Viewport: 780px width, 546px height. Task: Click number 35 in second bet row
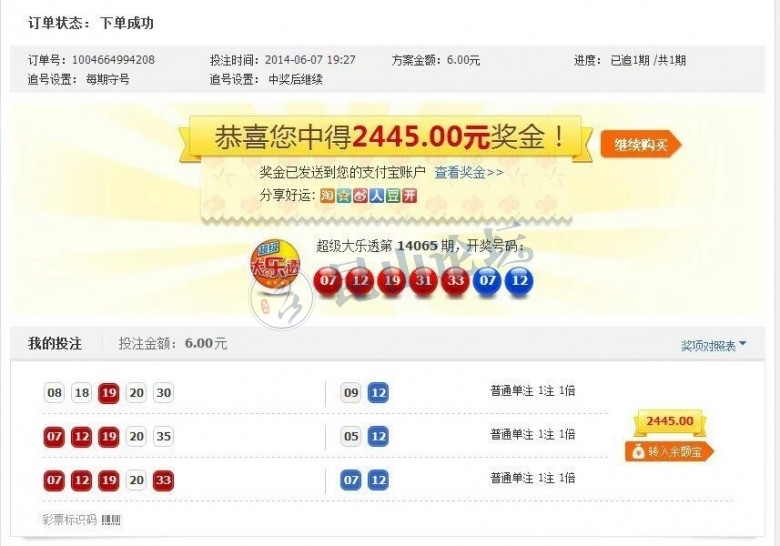point(163,437)
